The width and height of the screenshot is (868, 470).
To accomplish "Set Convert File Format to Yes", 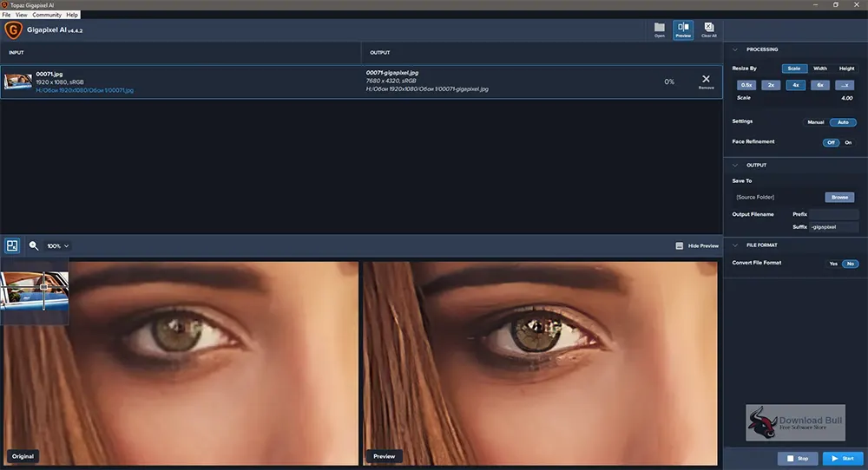I will 833,264.
